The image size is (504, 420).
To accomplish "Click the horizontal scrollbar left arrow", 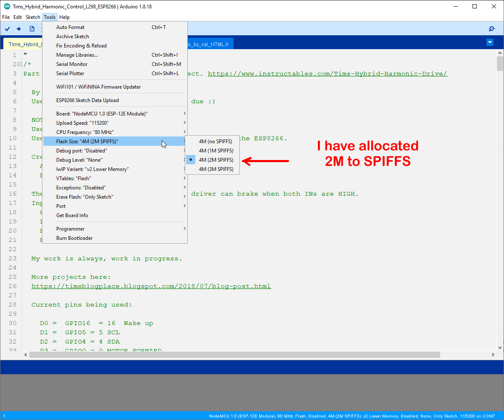I will coord(26,354).
